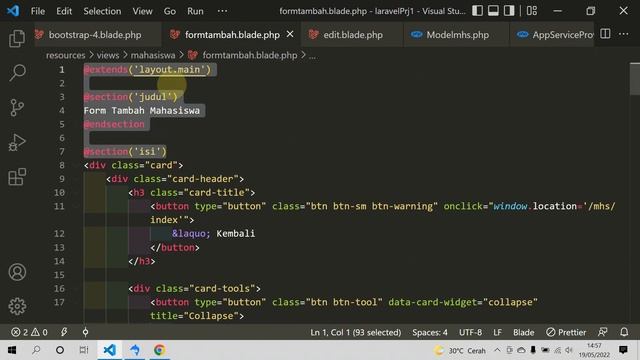Open the Windows Start menu

12,350
